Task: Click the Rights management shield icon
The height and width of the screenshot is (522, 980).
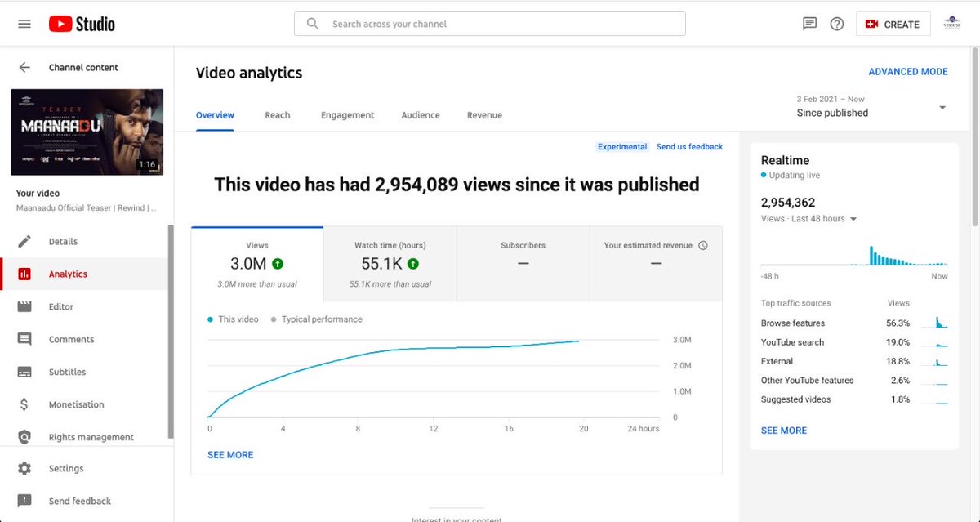Action: point(24,437)
